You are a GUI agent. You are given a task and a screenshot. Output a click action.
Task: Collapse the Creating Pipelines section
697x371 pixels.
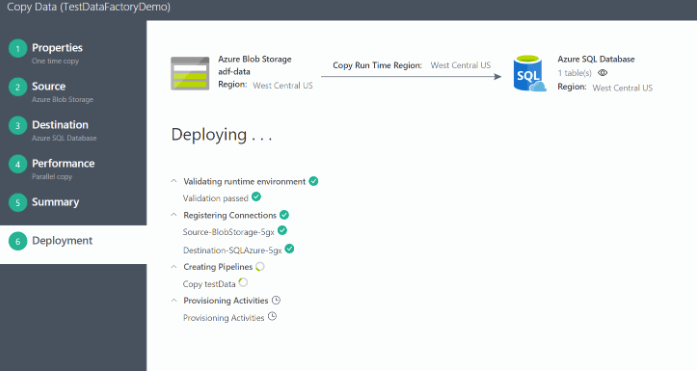[174, 267]
